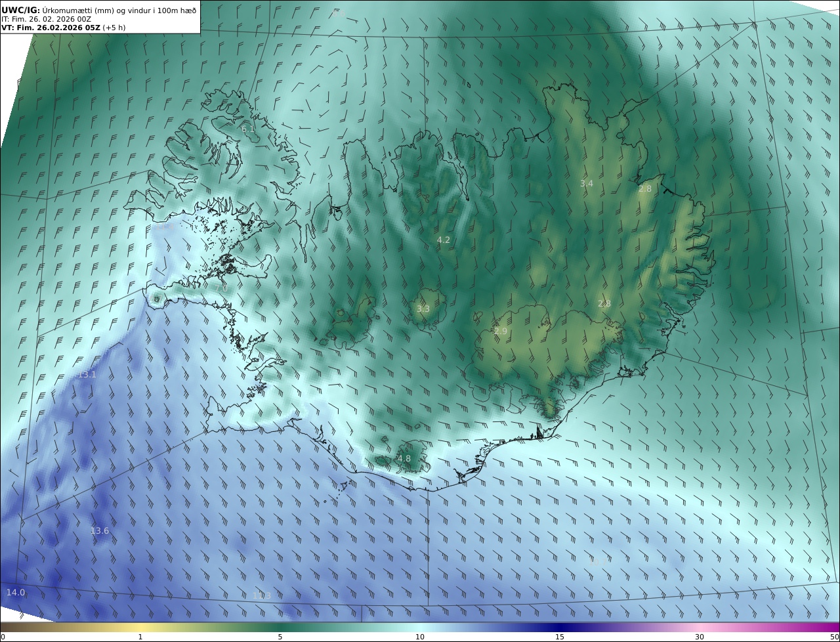Click the colorbar tick label 50
This screenshot has height=642, width=840.
pos(835,637)
